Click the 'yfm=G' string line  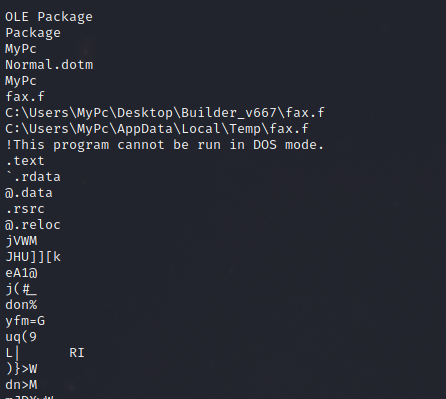click(x=25, y=321)
